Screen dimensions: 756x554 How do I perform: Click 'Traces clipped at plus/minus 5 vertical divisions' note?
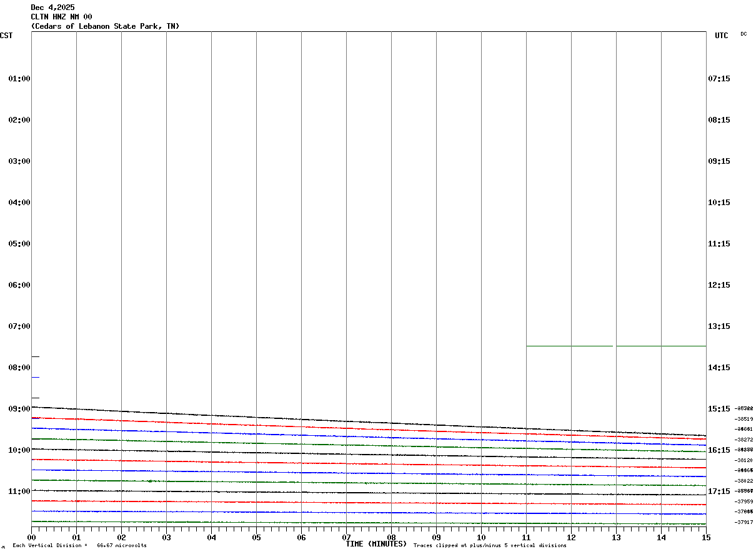(x=490, y=546)
